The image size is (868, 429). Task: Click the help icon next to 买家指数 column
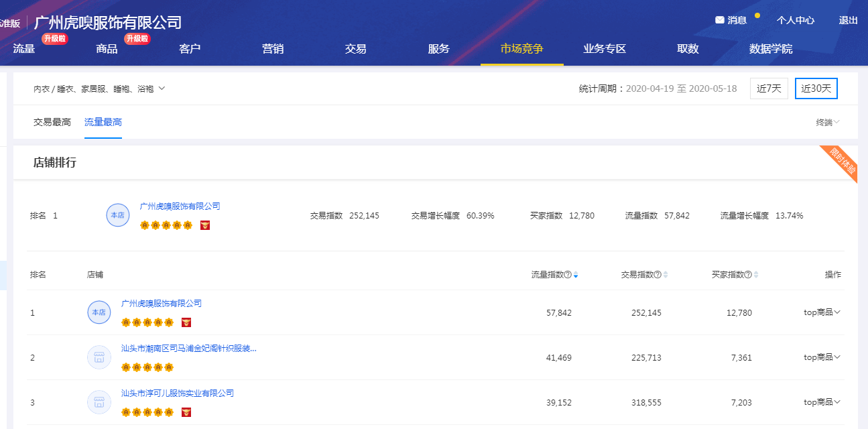click(748, 275)
